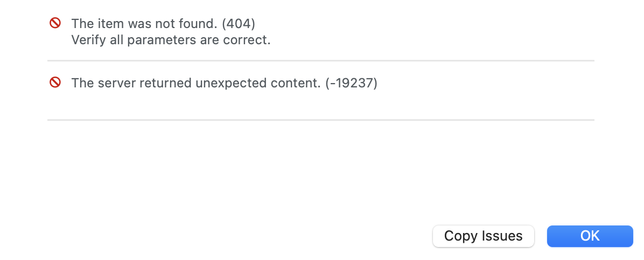Click the Copy Issues button

[483, 236]
